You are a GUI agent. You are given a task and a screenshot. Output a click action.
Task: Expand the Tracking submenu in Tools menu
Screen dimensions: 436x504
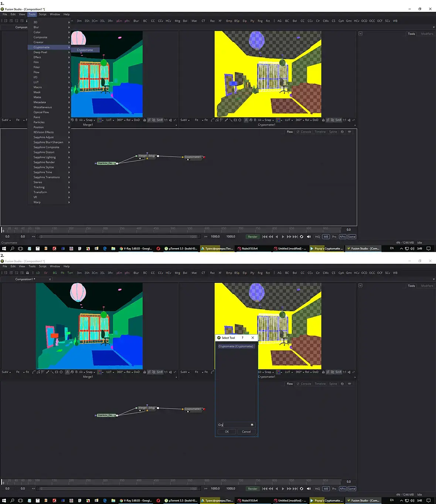(49, 187)
